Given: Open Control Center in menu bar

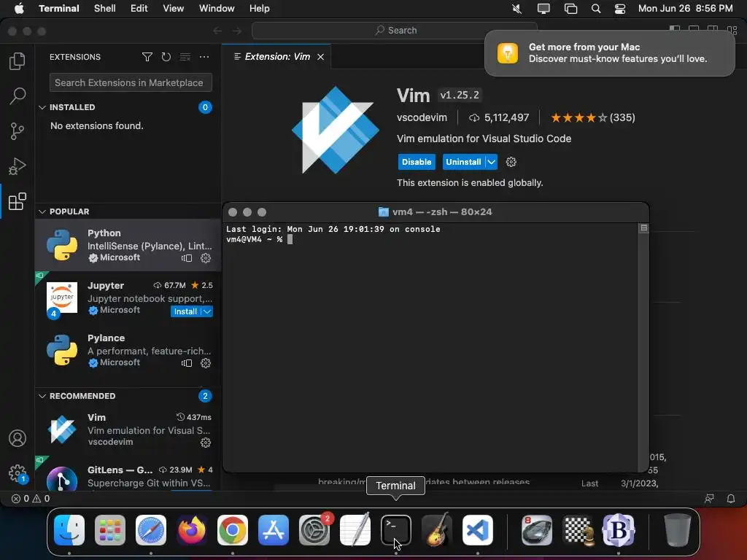Looking at the screenshot, I should click(x=620, y=9).
